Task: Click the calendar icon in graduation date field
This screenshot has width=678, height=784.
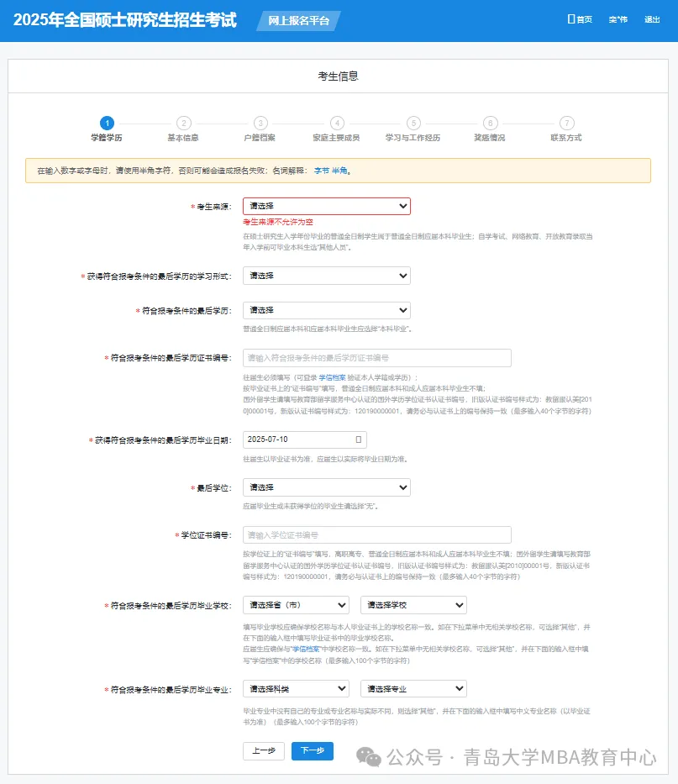Action: tap(359, 439)
